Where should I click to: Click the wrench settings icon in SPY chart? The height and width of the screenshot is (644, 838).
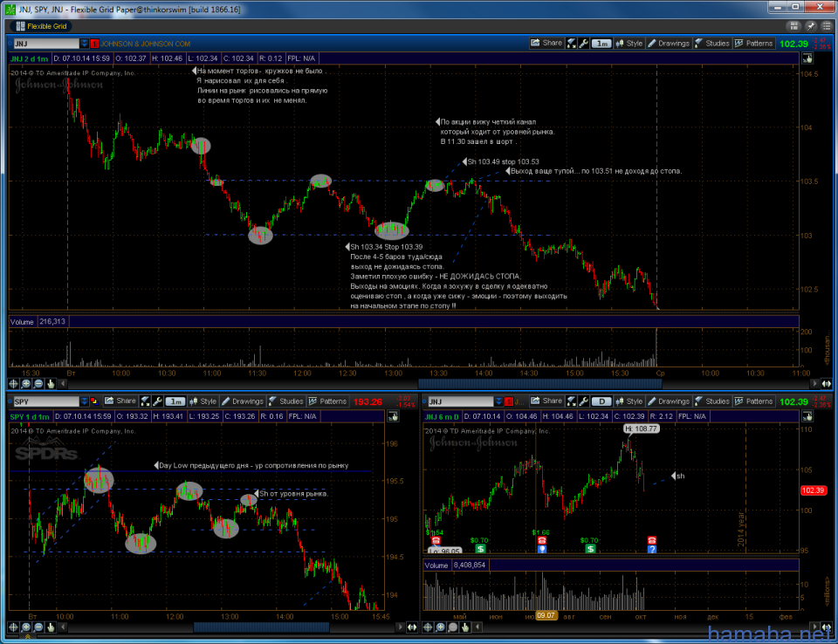158,401
